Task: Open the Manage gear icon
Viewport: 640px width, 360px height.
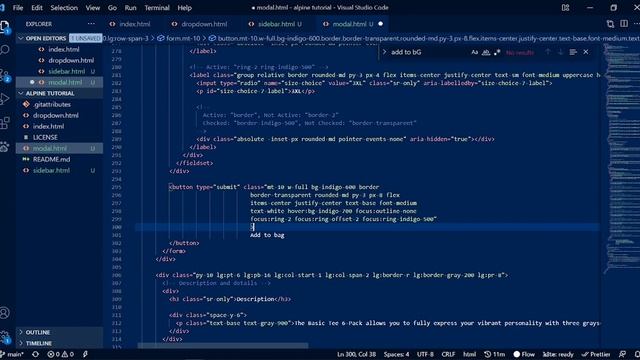Action: [x=5, y=337]
